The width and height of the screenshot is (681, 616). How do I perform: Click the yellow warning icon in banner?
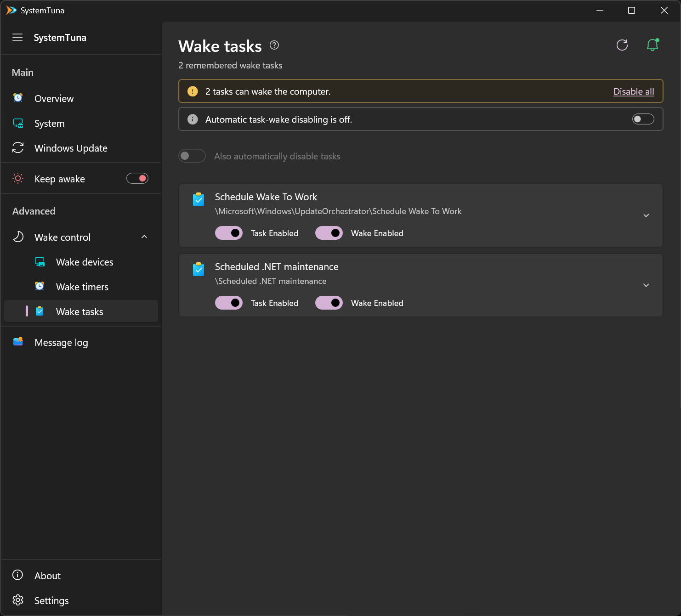(193, 91)
